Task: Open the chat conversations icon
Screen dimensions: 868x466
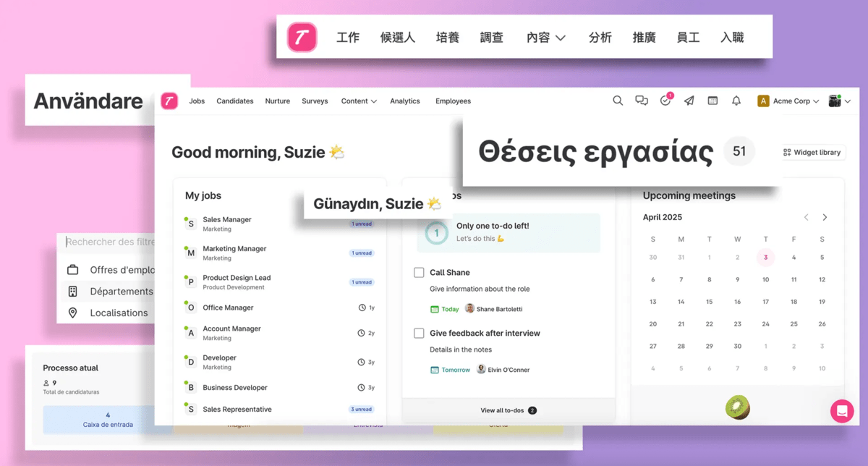Action: click(x=642, y=101)
